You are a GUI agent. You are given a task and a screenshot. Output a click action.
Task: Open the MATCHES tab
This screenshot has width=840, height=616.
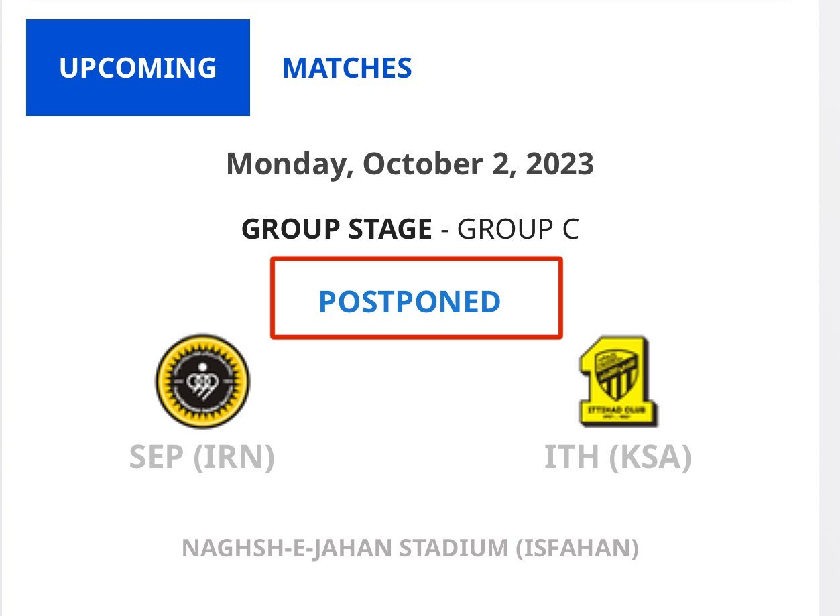click(x=347, y=68)
